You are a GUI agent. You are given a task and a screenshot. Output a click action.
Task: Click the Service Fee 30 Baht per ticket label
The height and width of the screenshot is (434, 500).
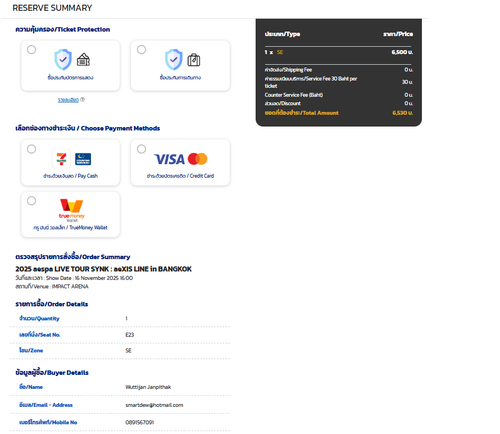(x=311, y=82)
